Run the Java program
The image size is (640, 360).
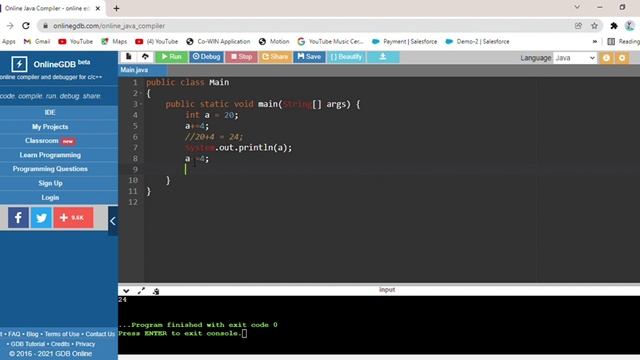coord(171,57)
